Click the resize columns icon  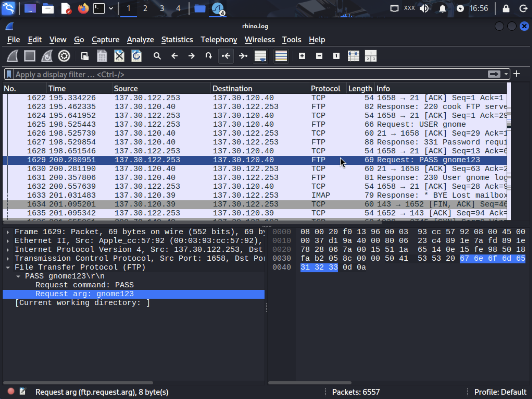click(x=353, y=56)
